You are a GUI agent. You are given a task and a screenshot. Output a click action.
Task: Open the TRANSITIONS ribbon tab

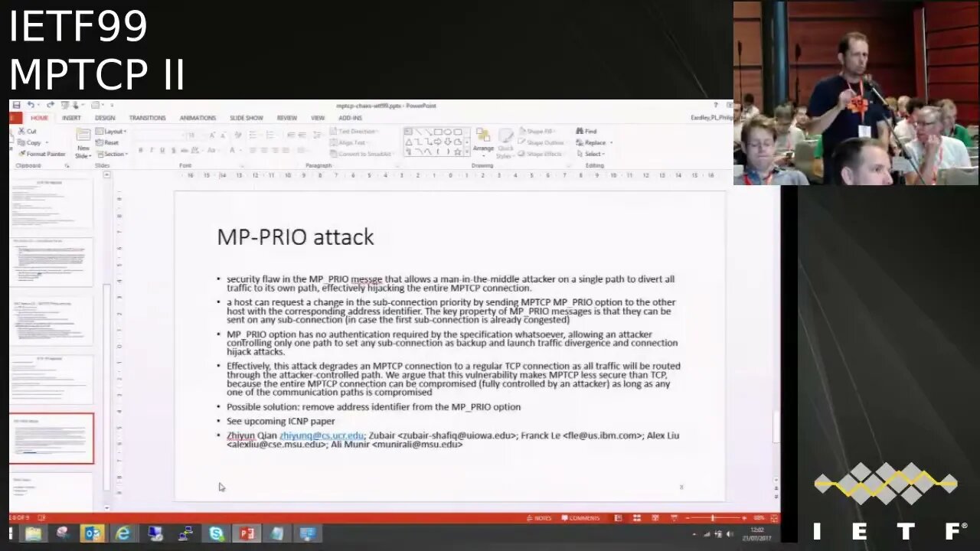pyautogui.click(x=147, y=118)
